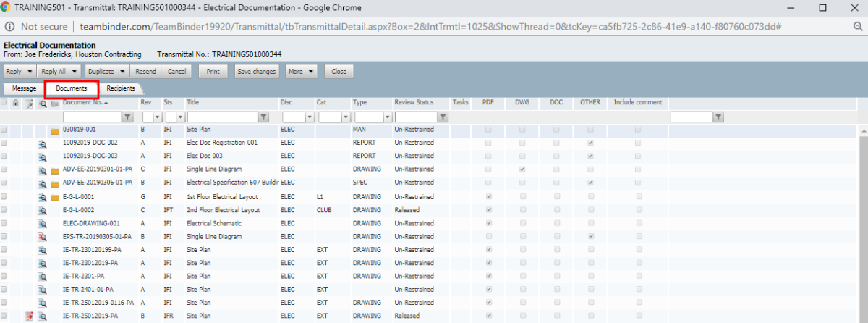Click the red view icon for EPS-TR-20190305-01-PA
The width and height of the screenshot is (868, 323).
(x=42, y=237)
